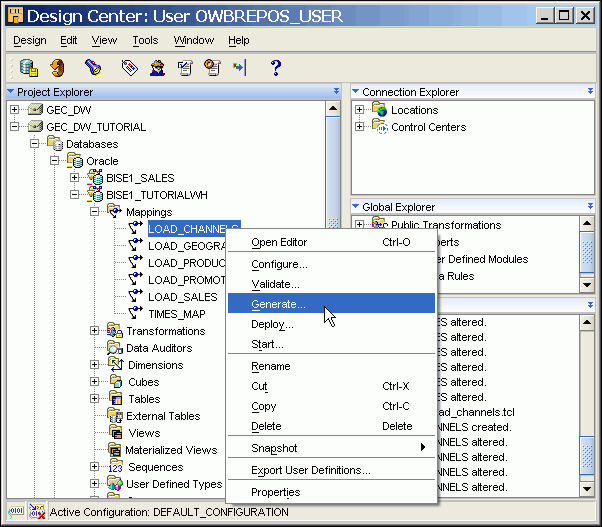Viewport: 602px width, 527px height.
Task: Collapse the Databases tree node
Action: pos(35,144)
